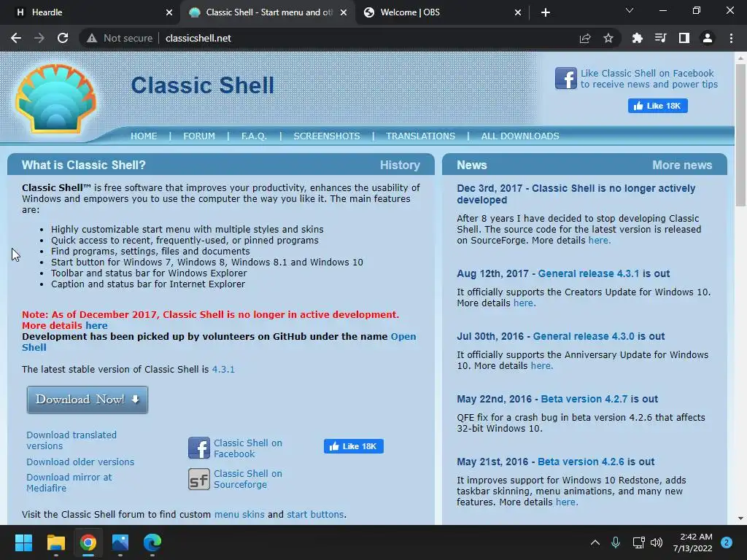This screenshot has width=747, height=560.
Task: Close the Classic Shell tab
Action: [x=344, y=12]
